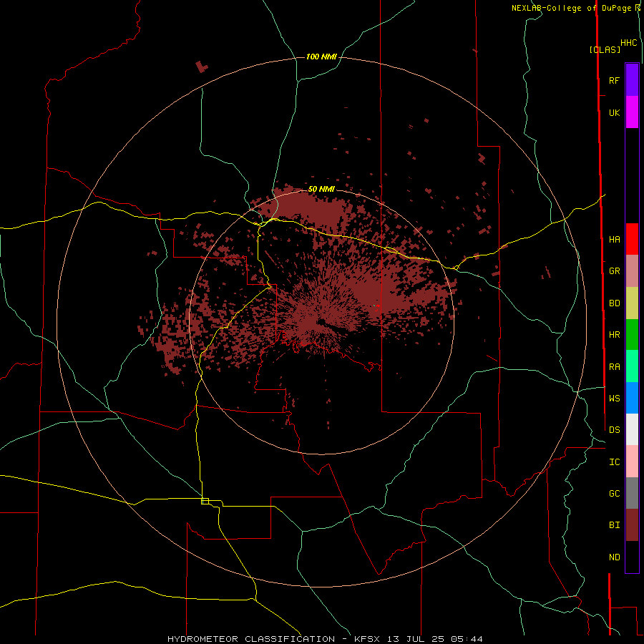
Task: Click the 'WS' legend label
Action: click(614, 398)
